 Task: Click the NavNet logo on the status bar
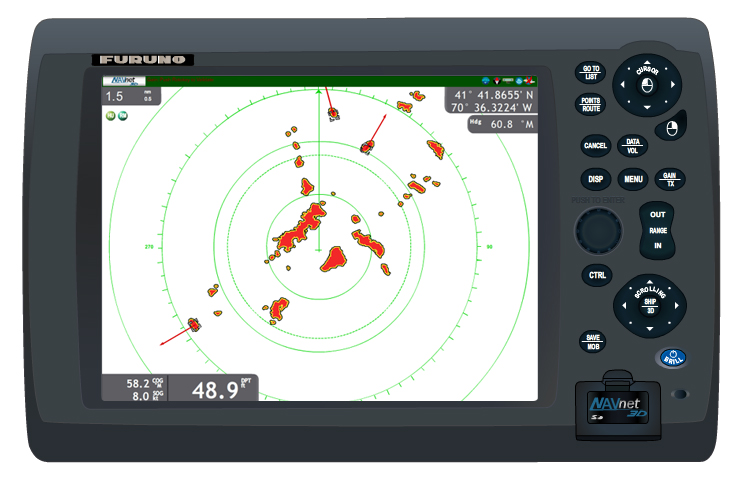pyautogui.click(x=125, y=80)
